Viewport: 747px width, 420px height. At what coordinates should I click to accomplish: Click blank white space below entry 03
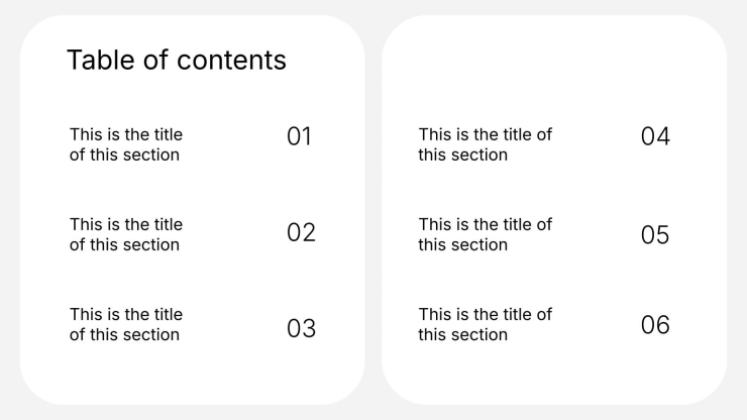[191, 374]
